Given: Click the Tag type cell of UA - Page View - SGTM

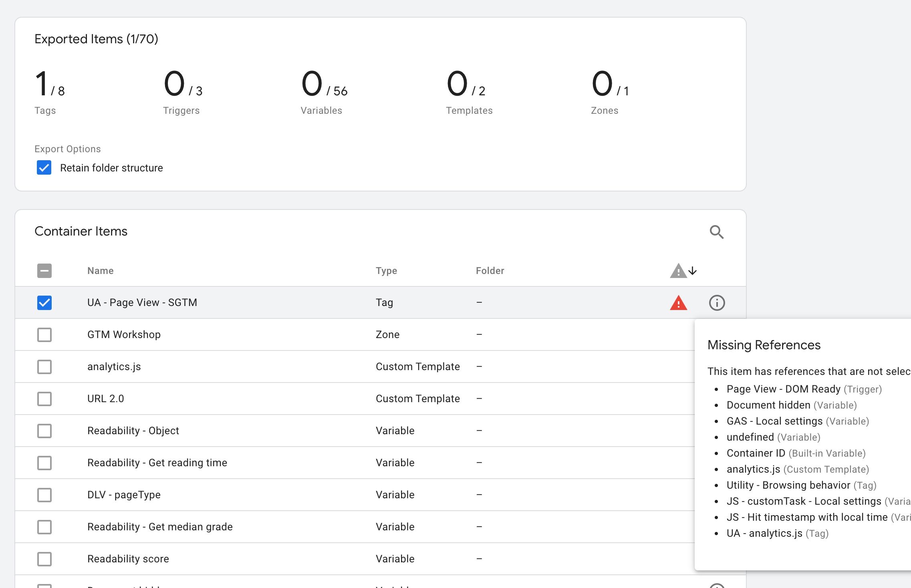Looking at the screenshot, I should (384, 302).
